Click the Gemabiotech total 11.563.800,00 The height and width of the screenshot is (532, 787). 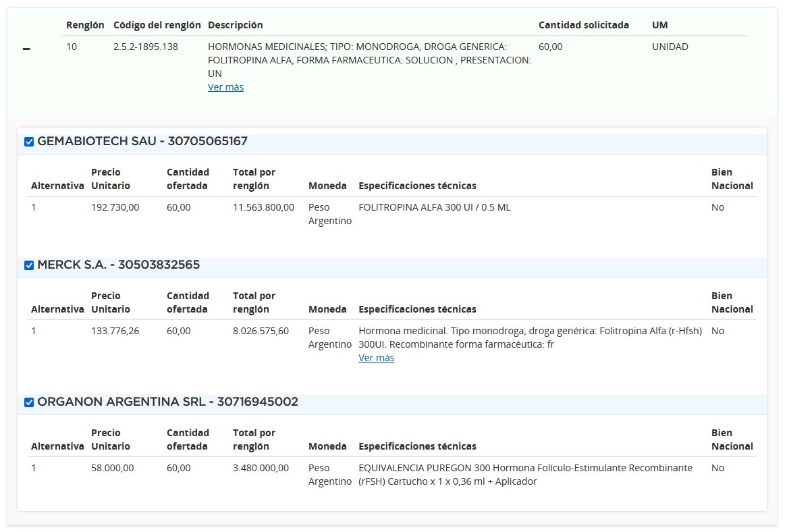click(263, 207)
